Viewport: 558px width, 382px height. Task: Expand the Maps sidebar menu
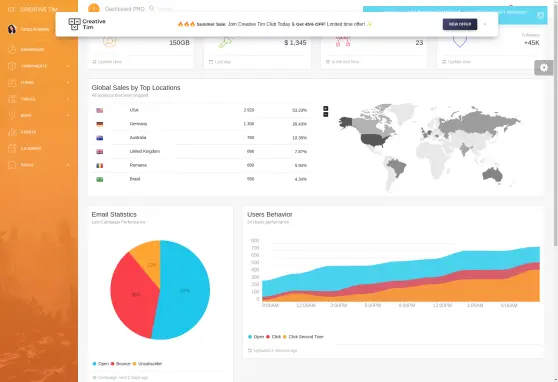click(39, 115)
